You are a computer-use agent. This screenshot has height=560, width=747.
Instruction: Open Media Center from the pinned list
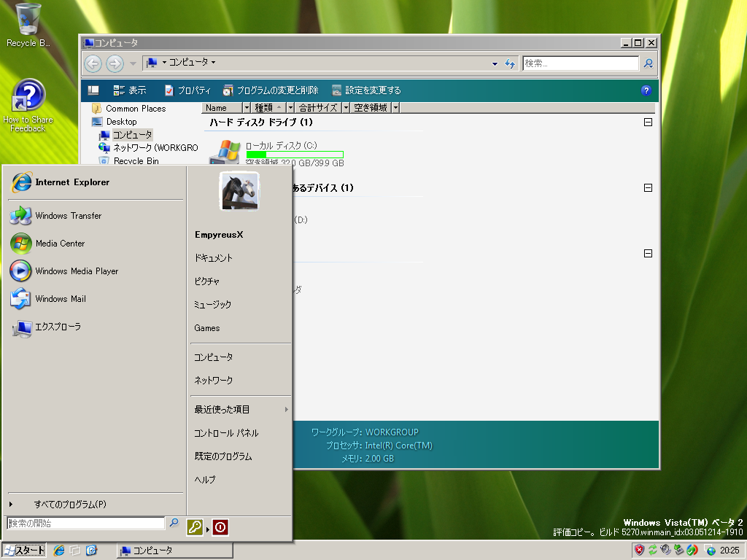[x=60, y=244]
